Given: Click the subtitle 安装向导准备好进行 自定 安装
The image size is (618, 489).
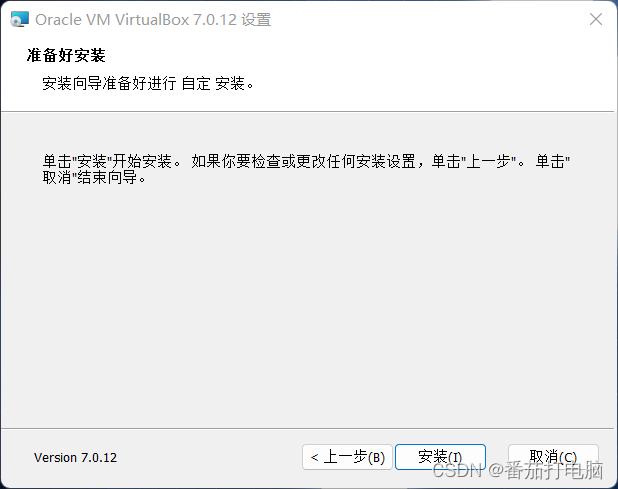Looking at the screenshot, I should click(x=148, y=84).
